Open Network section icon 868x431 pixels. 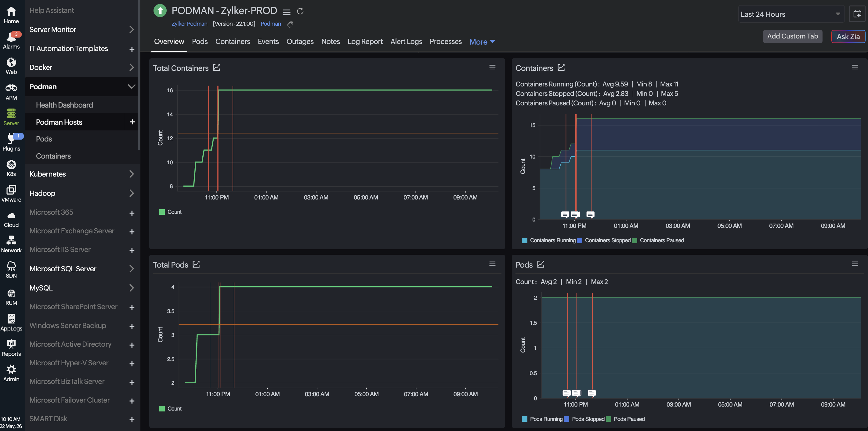11,244
